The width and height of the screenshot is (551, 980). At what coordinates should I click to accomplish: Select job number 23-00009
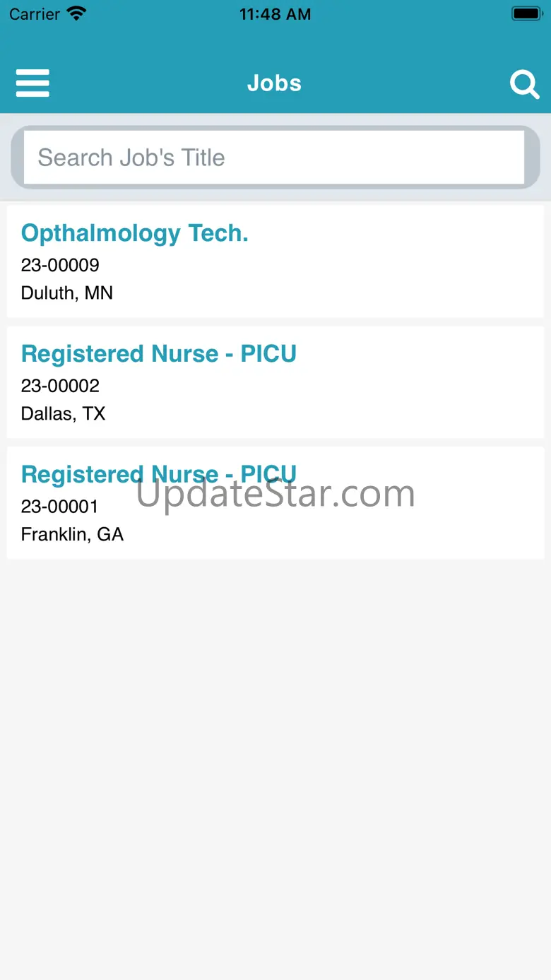click(60, 266)
